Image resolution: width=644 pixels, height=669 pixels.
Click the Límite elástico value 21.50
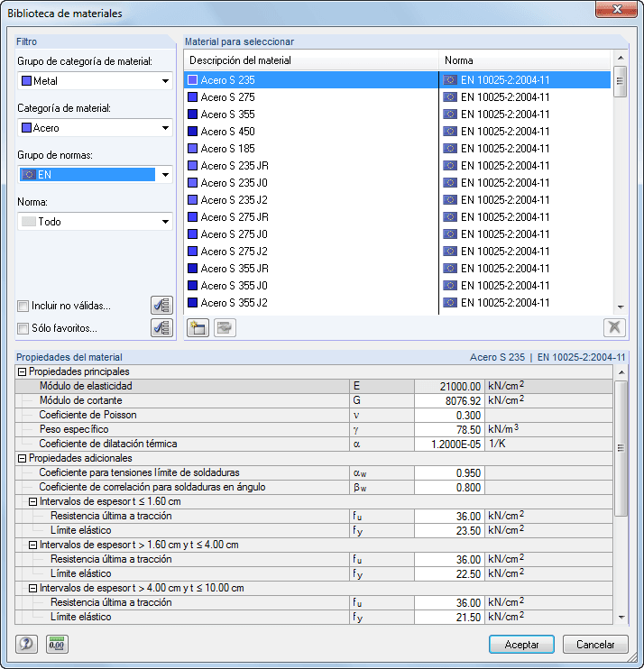449,618
